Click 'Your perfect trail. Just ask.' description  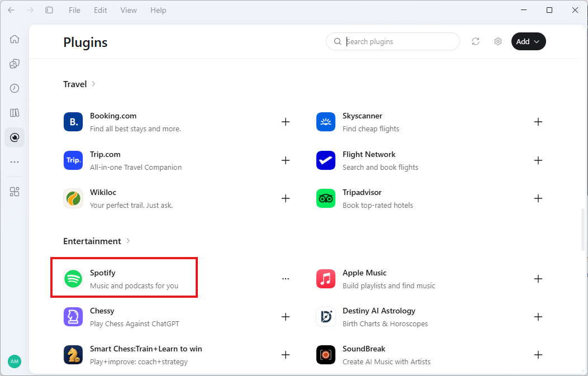[x=131, y=206]
